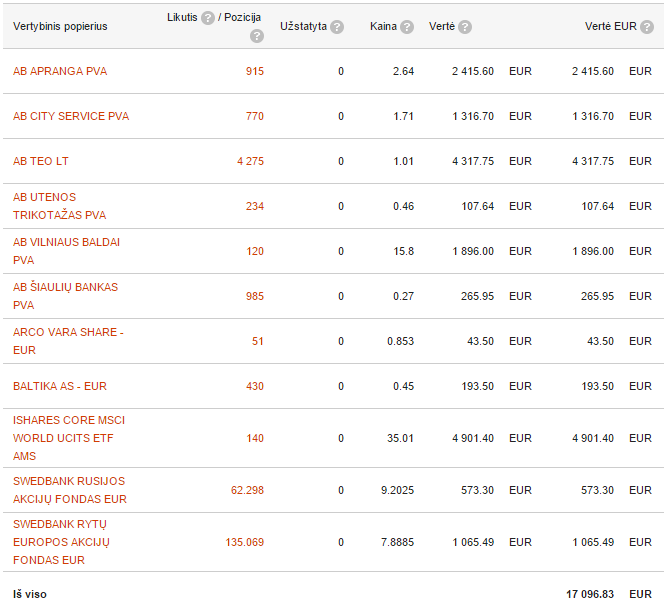Select price 0.46 in UTENOS TRIKOTAŽAS row

tap(403, 206)
